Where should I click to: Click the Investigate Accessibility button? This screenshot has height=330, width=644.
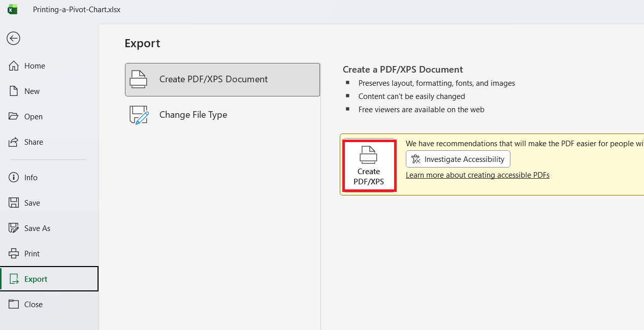[458, 159]
